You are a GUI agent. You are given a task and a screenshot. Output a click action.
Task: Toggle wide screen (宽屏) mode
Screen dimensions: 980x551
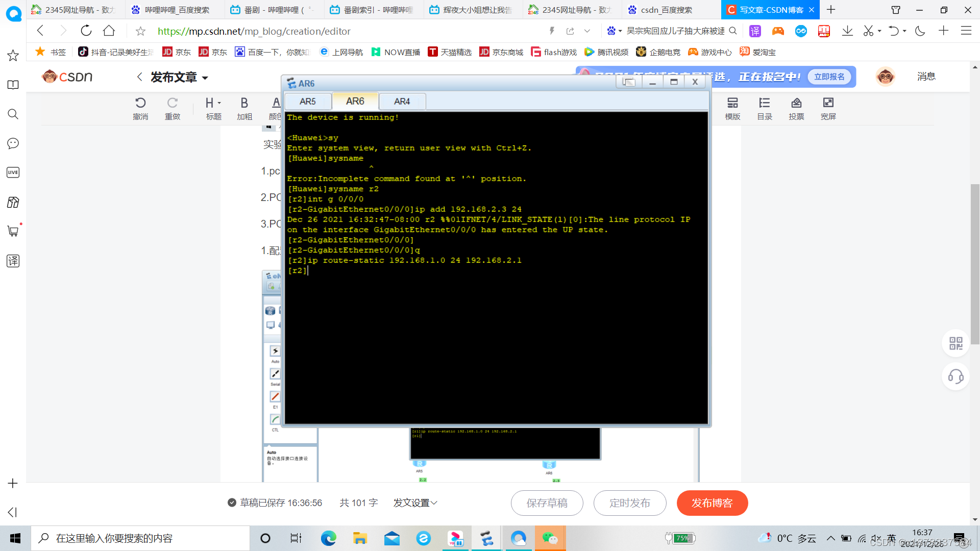pos(828,108)
